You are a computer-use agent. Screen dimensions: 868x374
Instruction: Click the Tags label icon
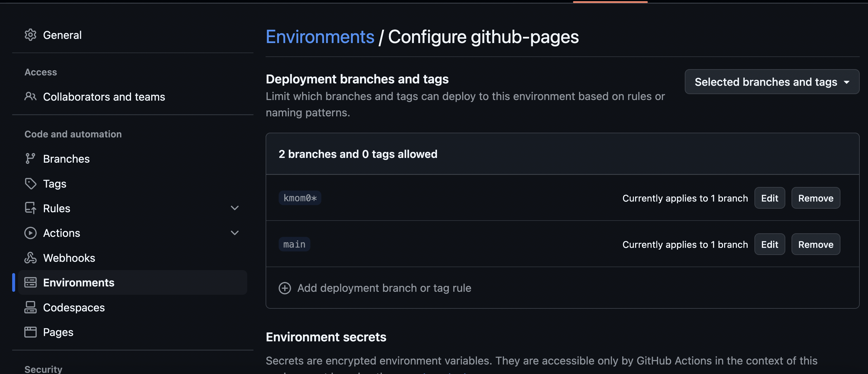pyautogui.click(x=30, y=183)
